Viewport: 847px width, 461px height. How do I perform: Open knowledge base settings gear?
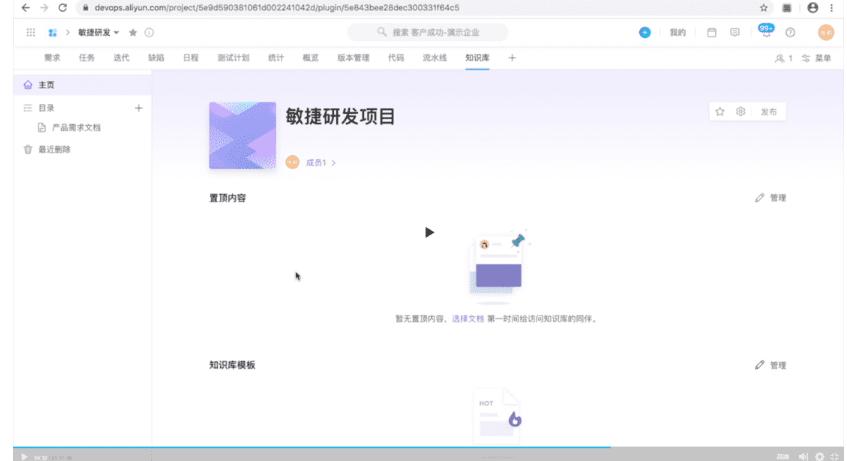[x=741, y=111]
